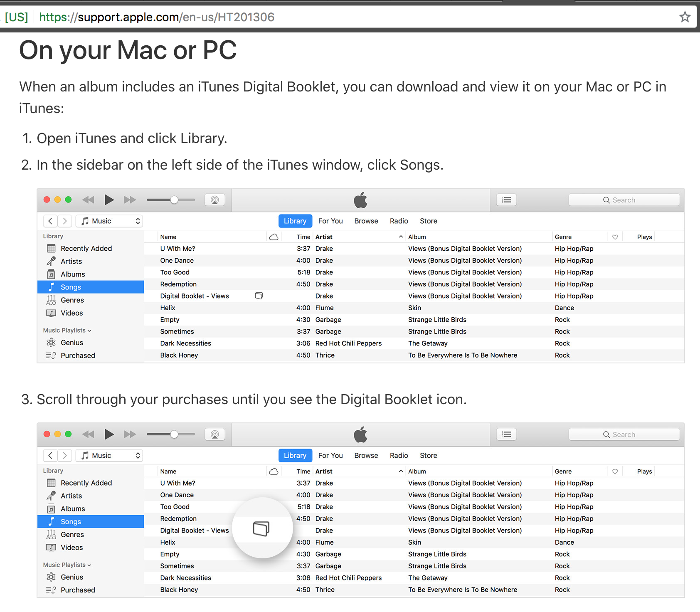
Task: Select Albums in second iTunes sidebar
Action: [x=91, y=509]
